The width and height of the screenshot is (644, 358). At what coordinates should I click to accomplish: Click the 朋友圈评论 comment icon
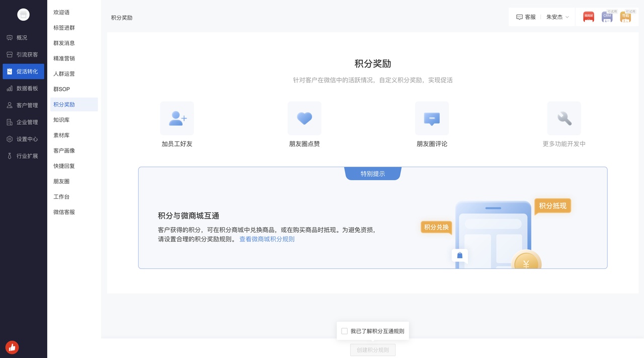[432, 118]
